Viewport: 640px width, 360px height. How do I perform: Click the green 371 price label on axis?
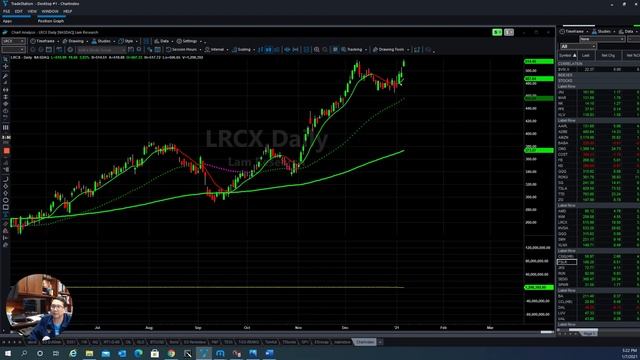pos(539,150)
